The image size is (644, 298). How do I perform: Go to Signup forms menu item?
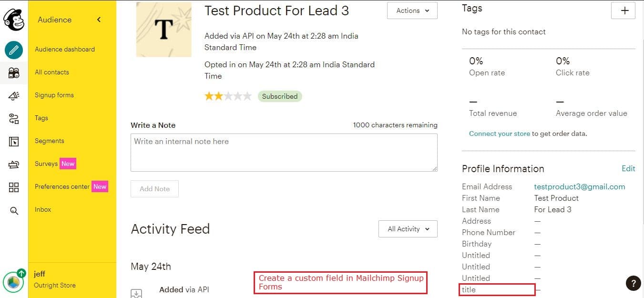click(x=54, y=95)
